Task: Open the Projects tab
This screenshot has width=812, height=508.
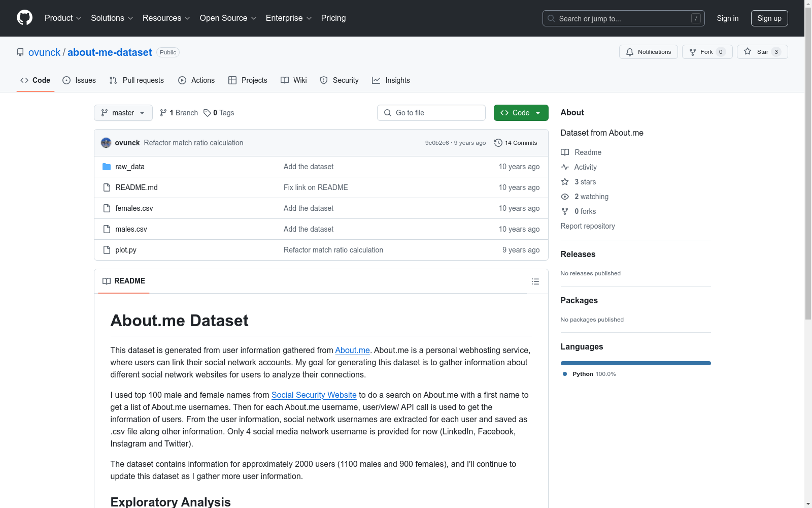Action: point(248,80)
